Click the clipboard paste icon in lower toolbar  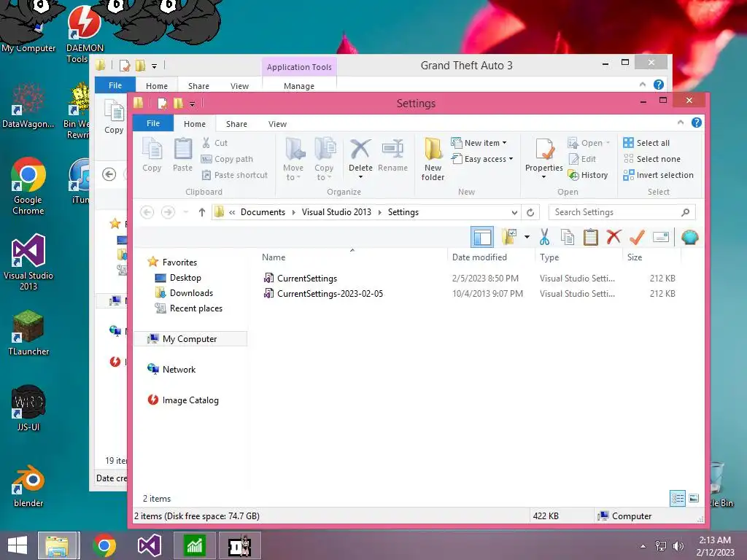coord(591,237)
